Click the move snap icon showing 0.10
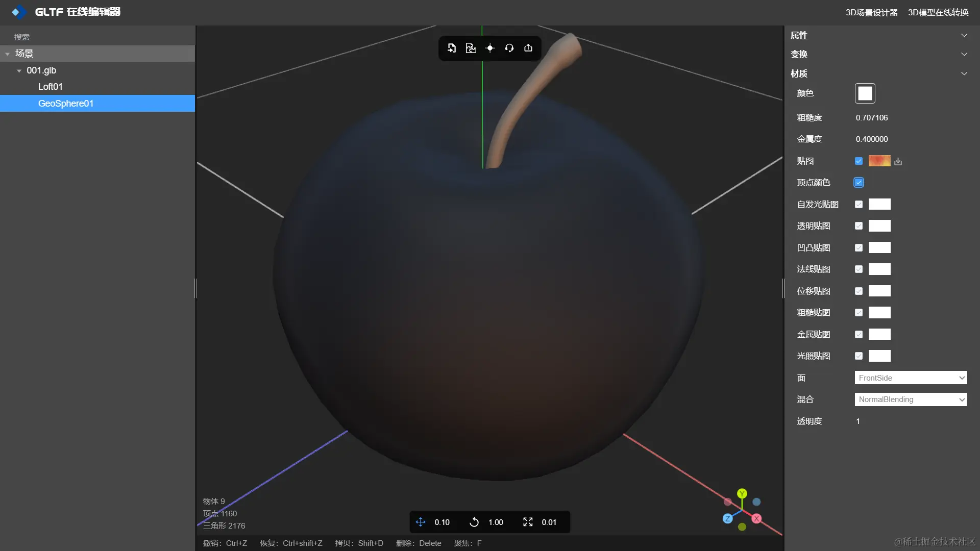Screen dimensions: 980x551 pyautogui.click(x=421, y=522)
